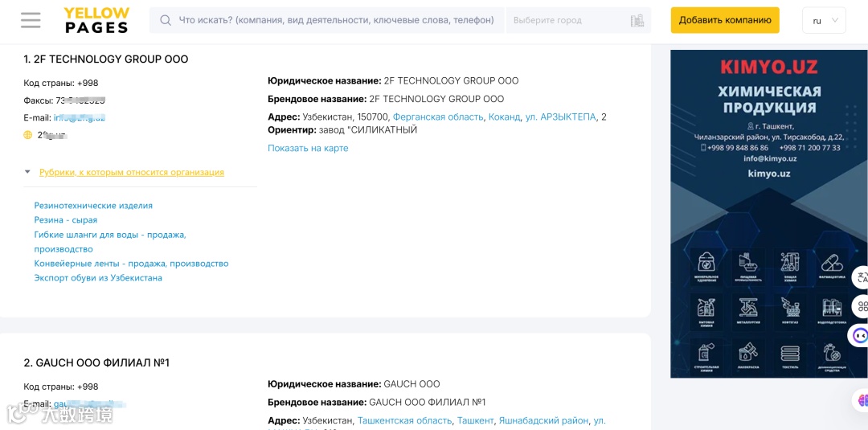Click 'Показать на карте' link
Viewport: 868px width, 430px height.
click(308, 149)
